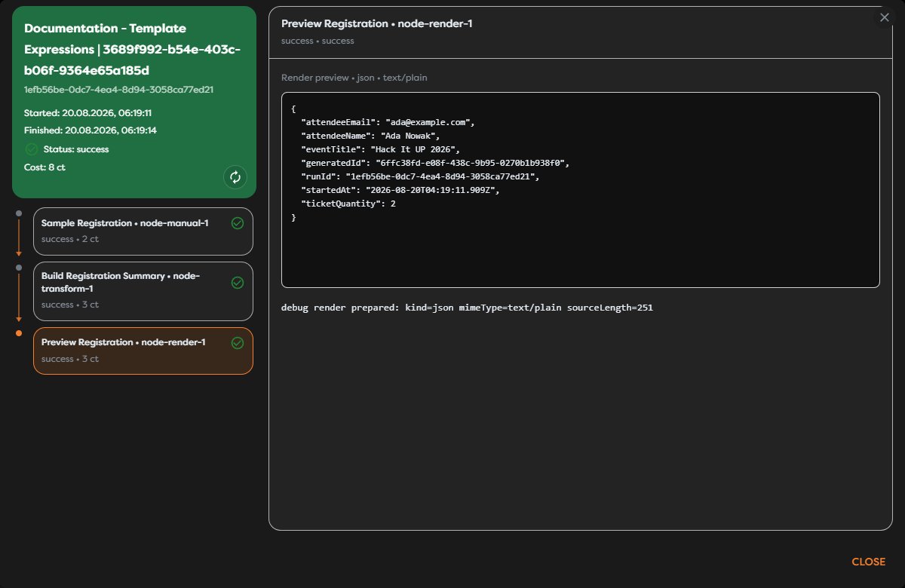Click the debug render prepared log line
This screenshot has width=905, height=588.
(467, 308)
